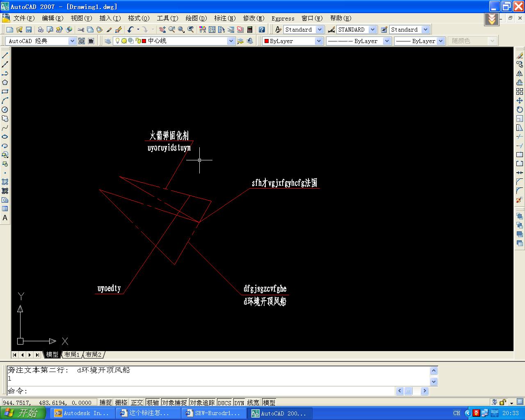Open the 编辑(E) menu

point(52,18)
